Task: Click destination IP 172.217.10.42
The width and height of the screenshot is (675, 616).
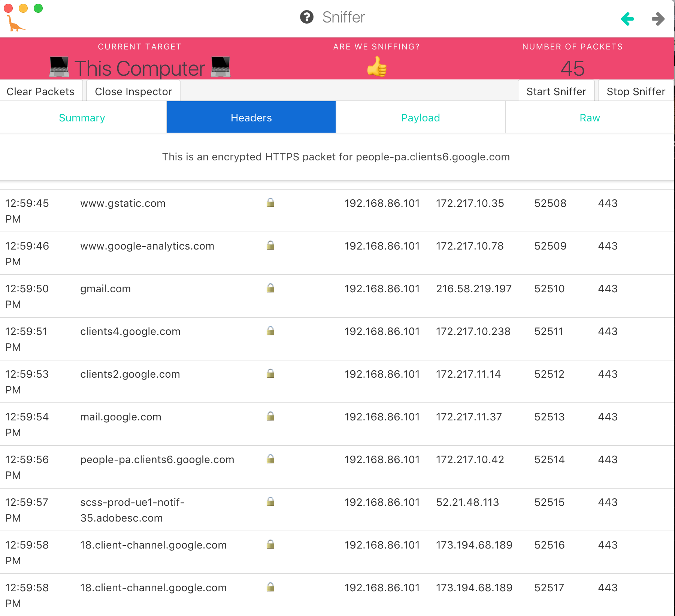Action: point(470,460)
